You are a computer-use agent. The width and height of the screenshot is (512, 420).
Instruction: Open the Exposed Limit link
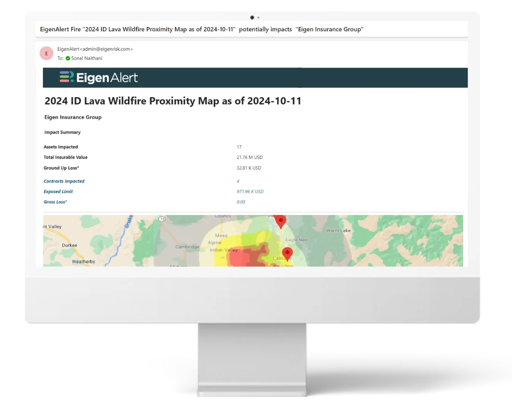pos(58,192)
